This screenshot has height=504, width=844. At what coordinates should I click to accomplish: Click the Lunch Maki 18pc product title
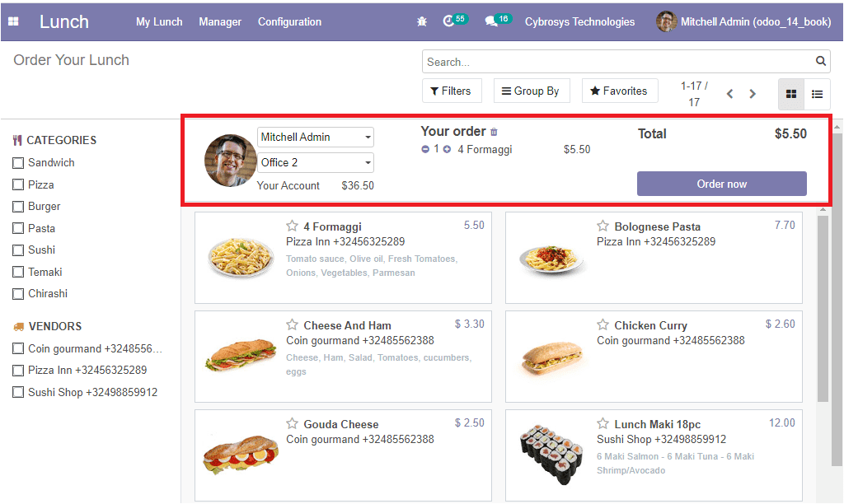[657, 424]
